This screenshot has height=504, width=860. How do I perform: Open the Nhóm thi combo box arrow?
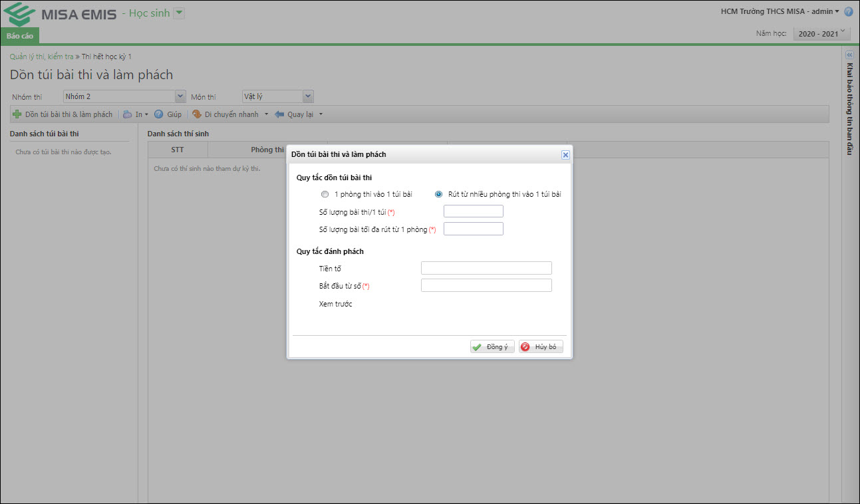pos(180,96)
